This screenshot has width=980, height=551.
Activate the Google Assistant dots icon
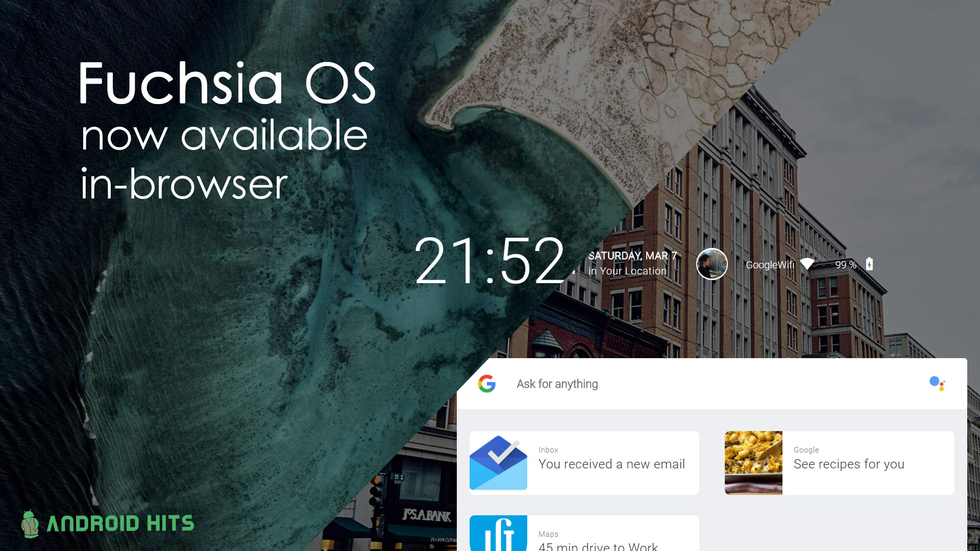tap(937, 384)
